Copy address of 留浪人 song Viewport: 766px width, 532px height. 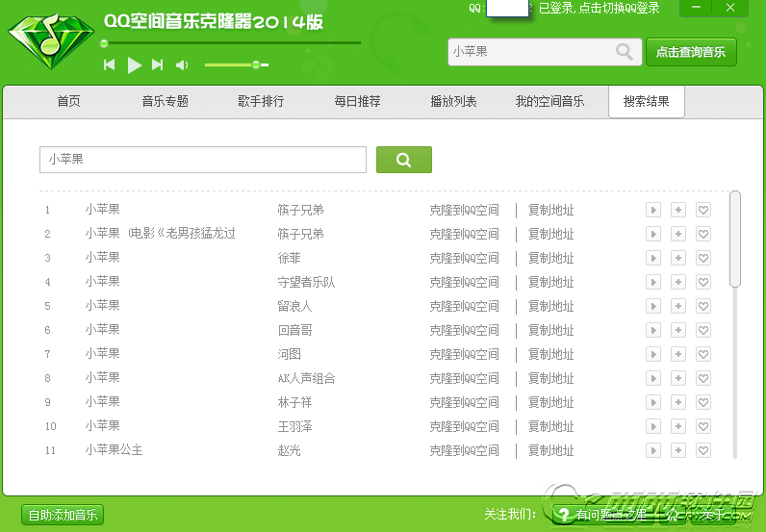tap(550, 306)
